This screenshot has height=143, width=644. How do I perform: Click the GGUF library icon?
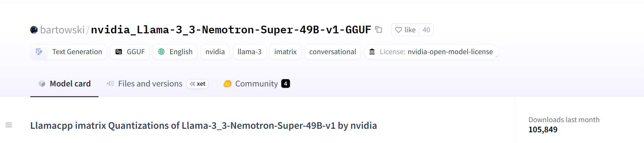[119, 52]
